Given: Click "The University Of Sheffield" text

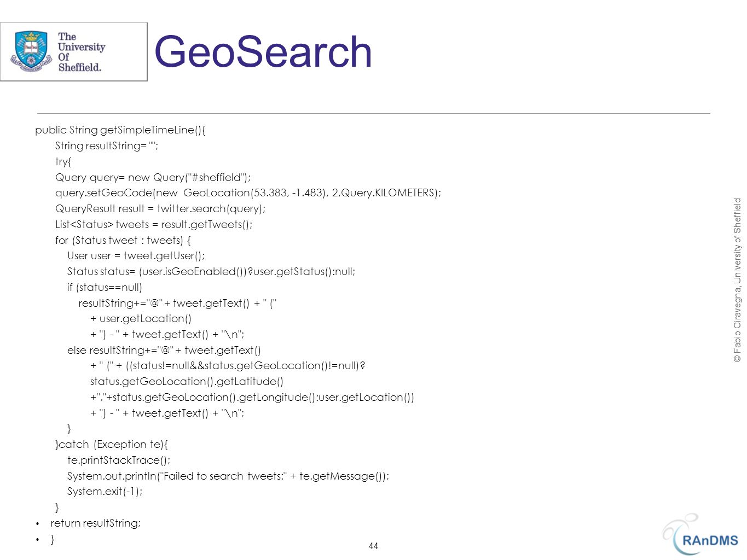Looking at the screenshot, I should pyautogui.click(x=81, y=52).
